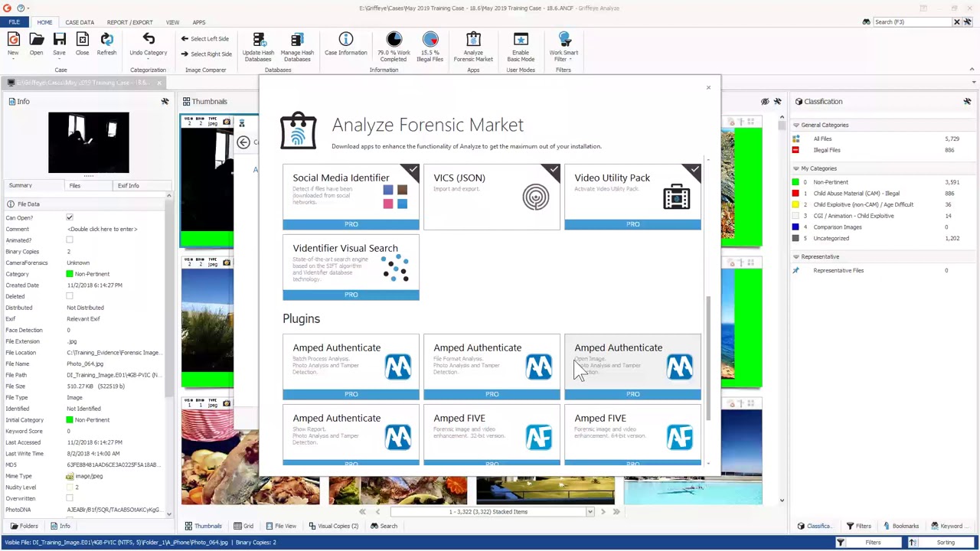Toggle the Animated checkbox
The width and height of the screenshot is (980, 551).
click(70, 240)
